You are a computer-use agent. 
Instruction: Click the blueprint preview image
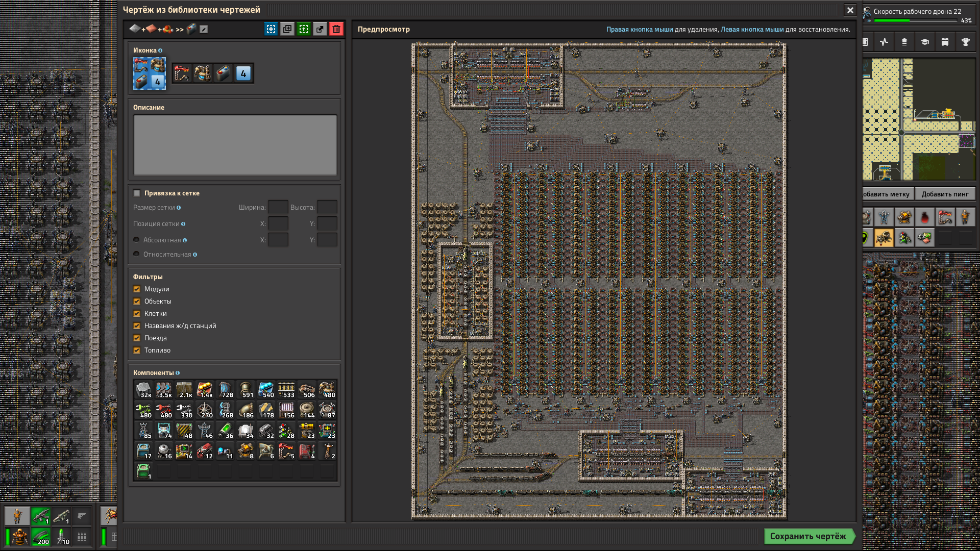point(599,281)
